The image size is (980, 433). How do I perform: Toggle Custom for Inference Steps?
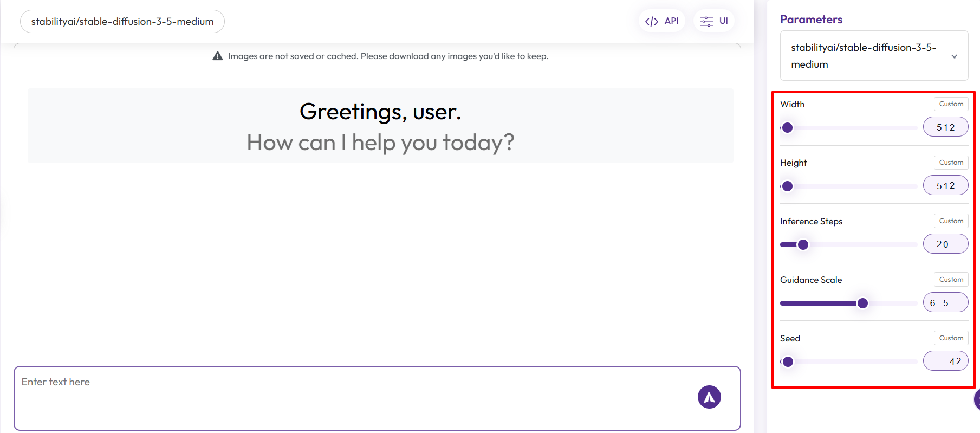[x=951, y=221]
